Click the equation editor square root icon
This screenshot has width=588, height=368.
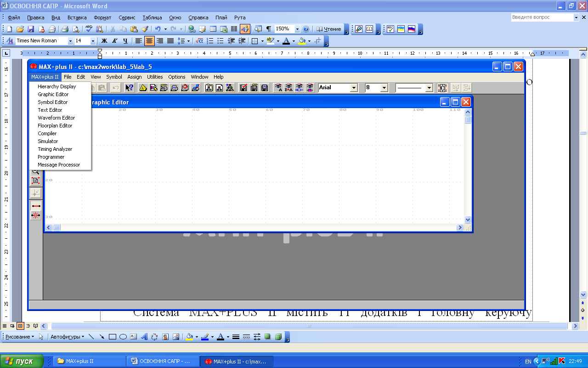tap(200, 41)
